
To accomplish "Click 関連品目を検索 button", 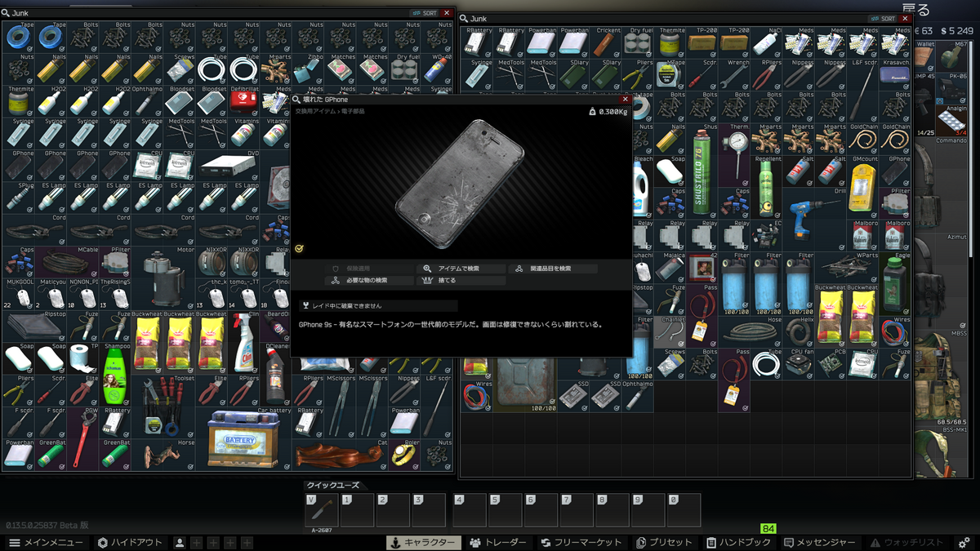I will coord(552,269).
